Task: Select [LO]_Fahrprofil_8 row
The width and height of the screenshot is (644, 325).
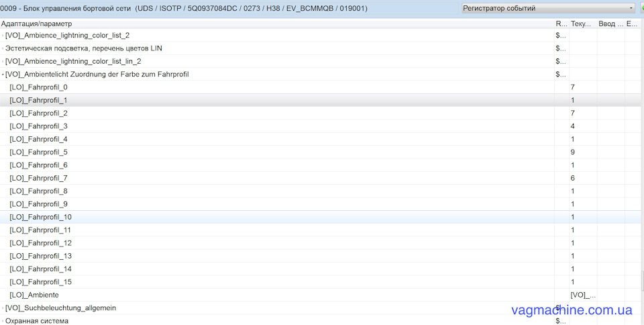Action: pos(321,191)
